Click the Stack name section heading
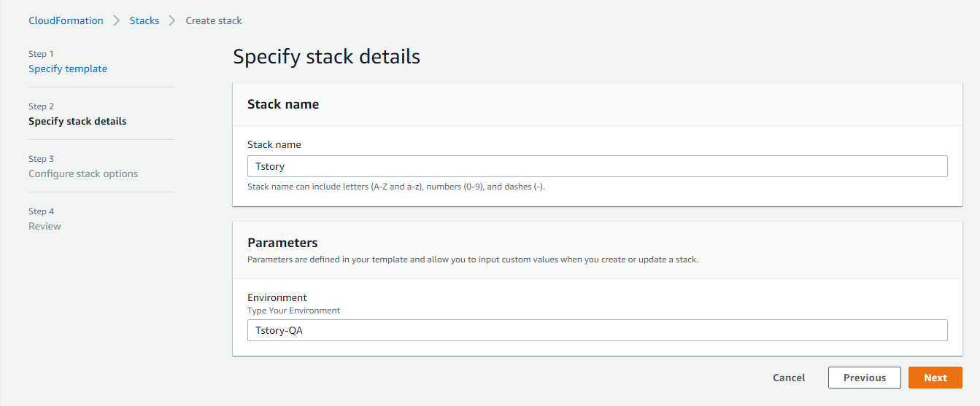This screenshot has width=980, height=406. click(x=283, y=104)
